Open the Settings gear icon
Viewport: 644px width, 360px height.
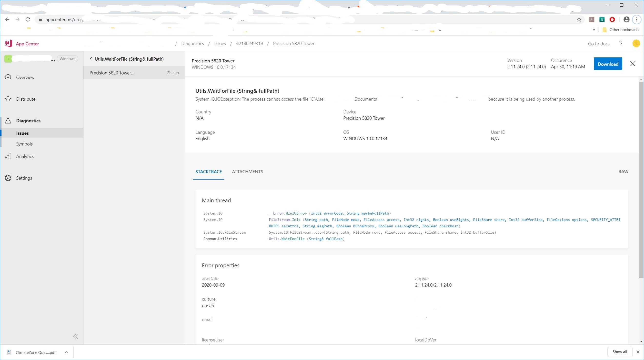[x=8, y=178]
